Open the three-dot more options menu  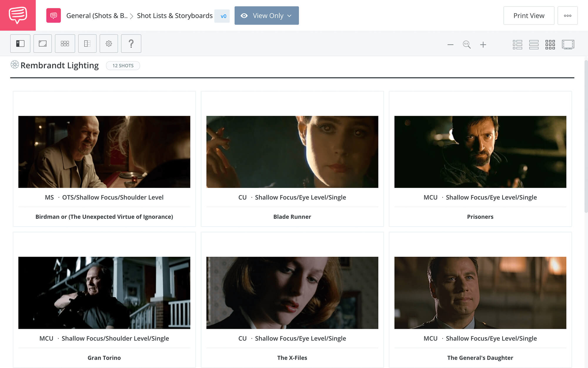point(567,16)
